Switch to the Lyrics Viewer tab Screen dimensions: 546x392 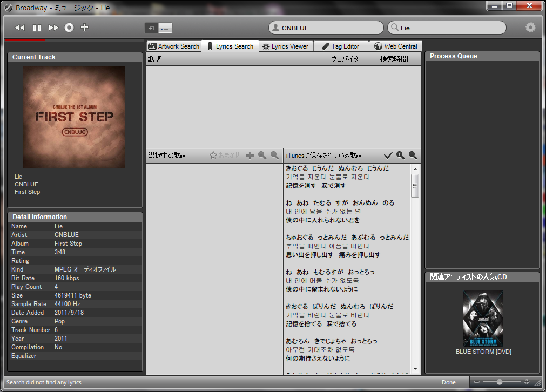[286, 46]
